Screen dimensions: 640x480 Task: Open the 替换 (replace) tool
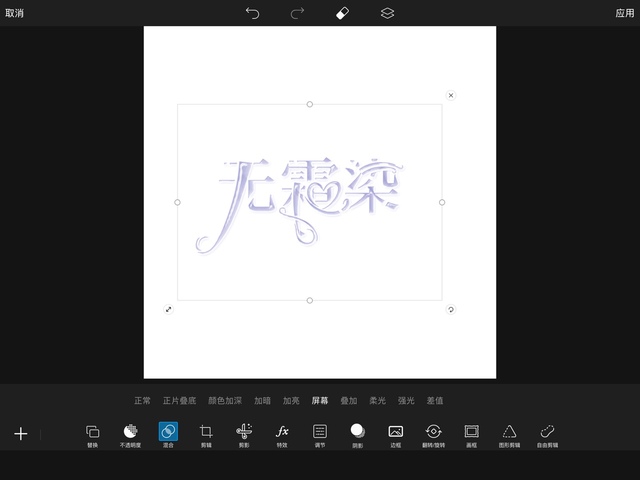click(x=92, y=434)
